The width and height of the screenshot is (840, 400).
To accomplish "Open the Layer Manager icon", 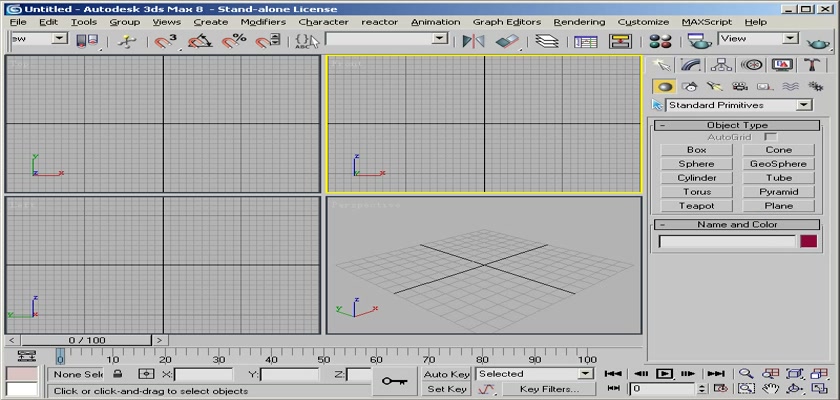I will [x=546, y=41].
